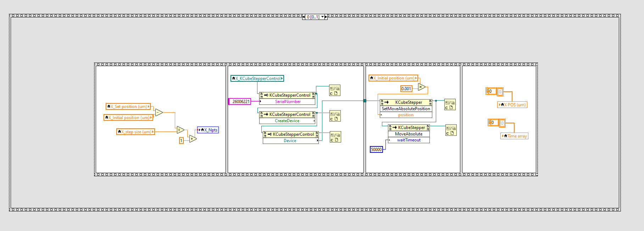Select the X_KCubeStepperControl local variable
The image size is (644, 231).
[x=257, y=79]
